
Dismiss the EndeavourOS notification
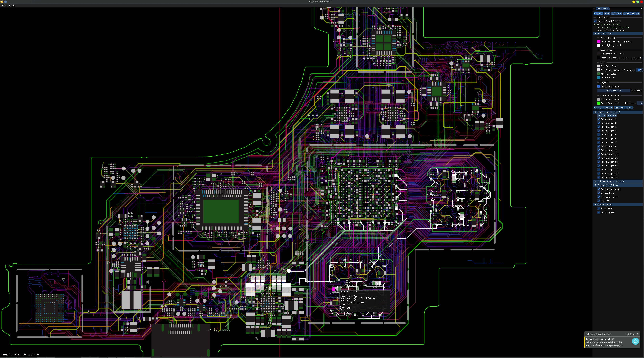point(638,334)
